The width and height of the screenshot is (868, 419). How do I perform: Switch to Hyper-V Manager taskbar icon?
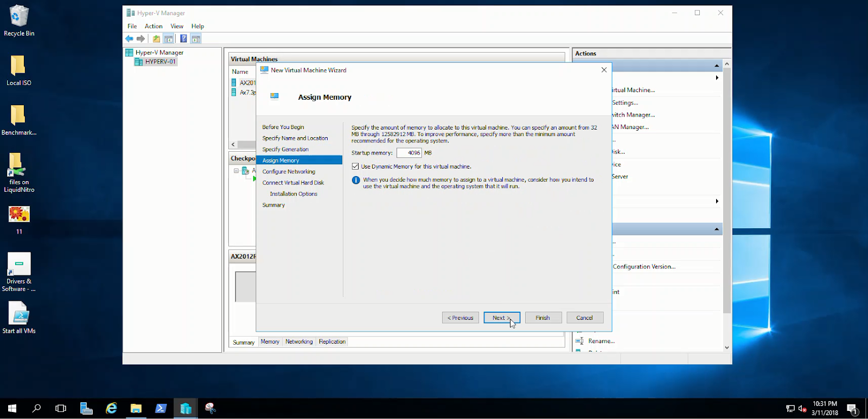[x=186, y=408]
